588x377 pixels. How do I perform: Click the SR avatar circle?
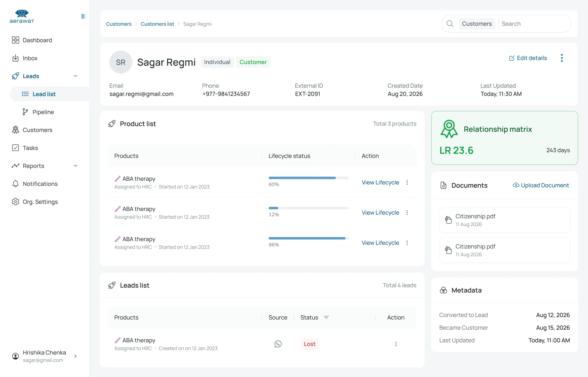click(x=121, y=62)
